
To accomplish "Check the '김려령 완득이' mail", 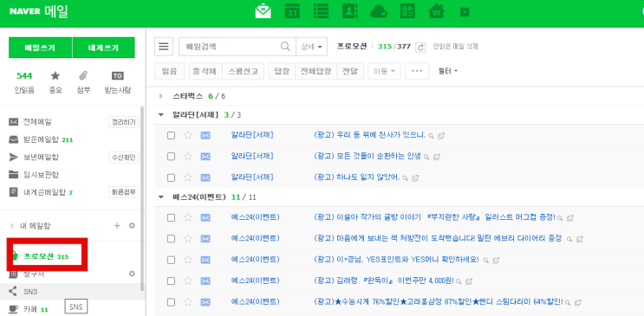I will pos(171,281).
